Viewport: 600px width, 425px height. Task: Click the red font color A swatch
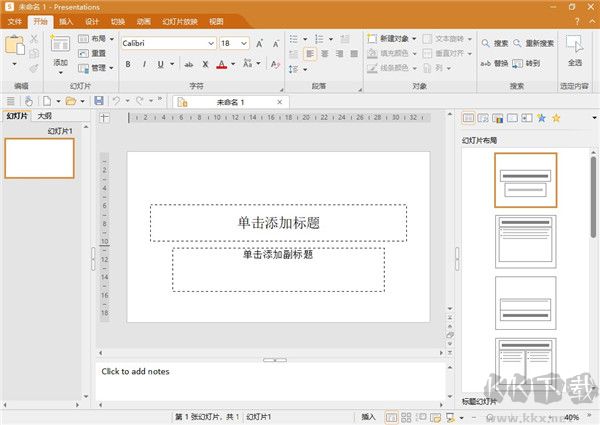coord(222,64)
